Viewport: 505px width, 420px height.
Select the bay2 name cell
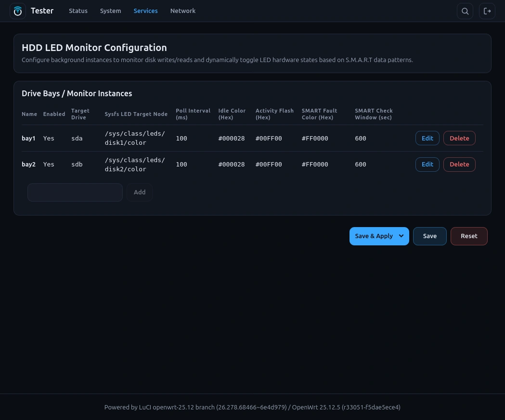coord(29,165)
